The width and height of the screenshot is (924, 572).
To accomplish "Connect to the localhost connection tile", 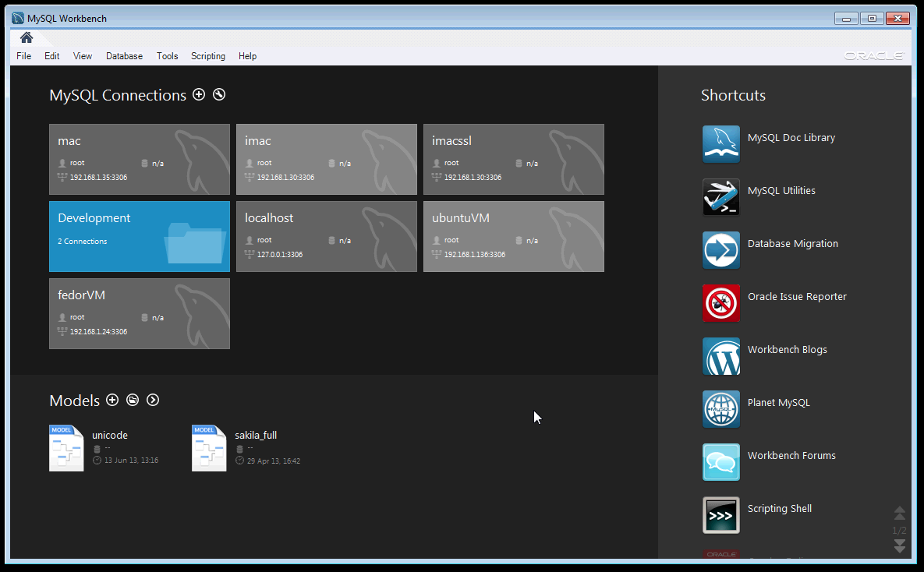I will pyautogui.click(x=326, y=237).
